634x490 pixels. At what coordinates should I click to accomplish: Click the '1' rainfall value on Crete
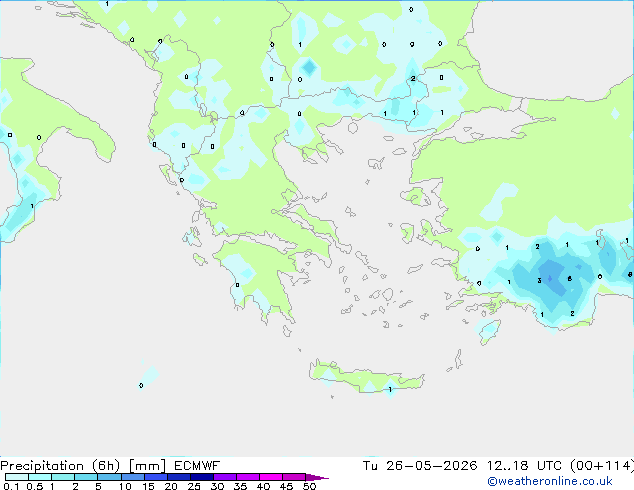(390, 390)
